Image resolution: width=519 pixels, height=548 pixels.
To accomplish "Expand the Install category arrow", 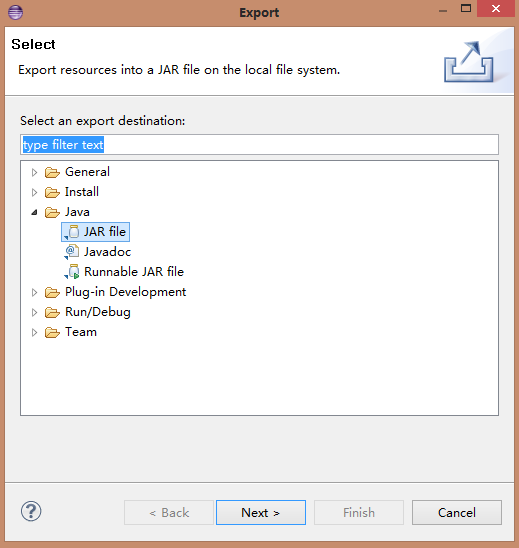I will [34, 192].
